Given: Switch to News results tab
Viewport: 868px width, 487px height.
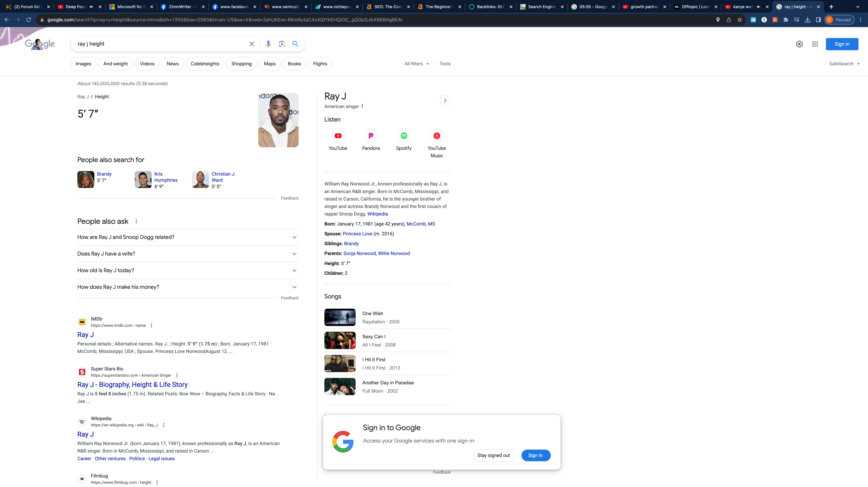Looking at the screenshot, I should [173, 64].
